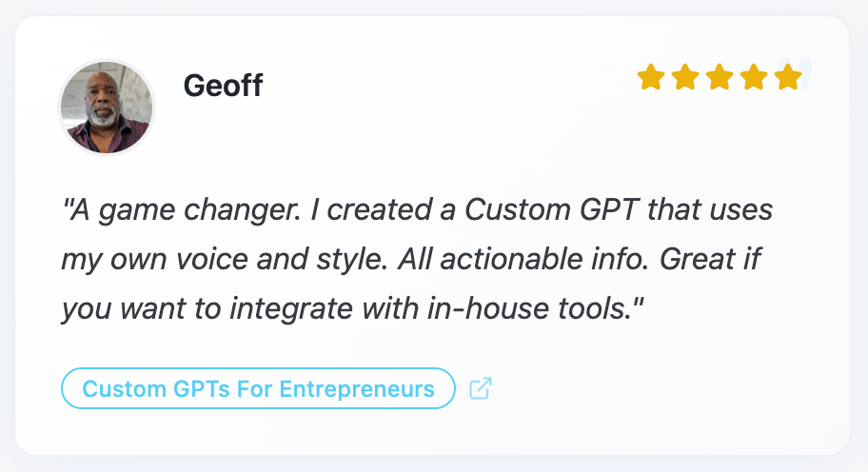868x472 pixels.
Task: Open the Custom GPTs For Entrepreneurs tag
Action: [258, 388]
